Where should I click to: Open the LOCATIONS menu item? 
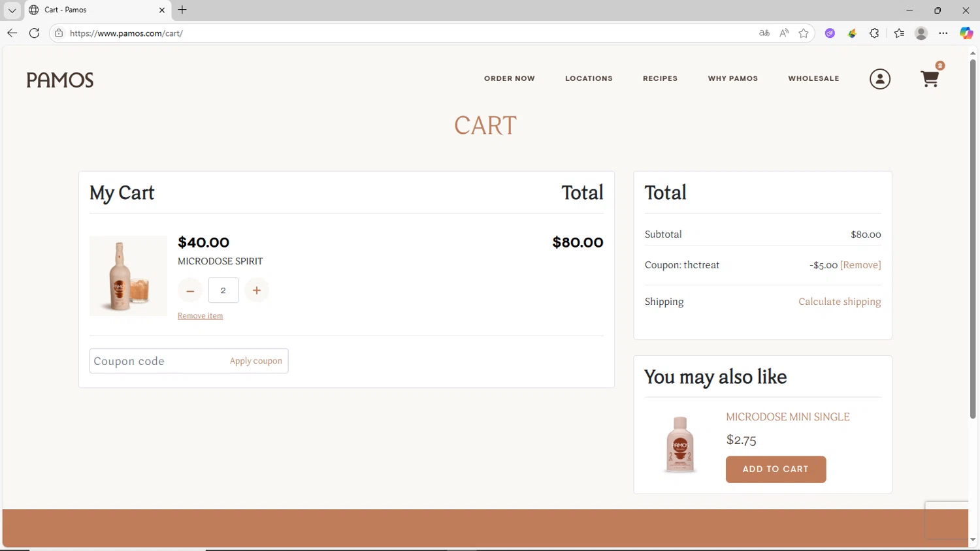point(589,78)
